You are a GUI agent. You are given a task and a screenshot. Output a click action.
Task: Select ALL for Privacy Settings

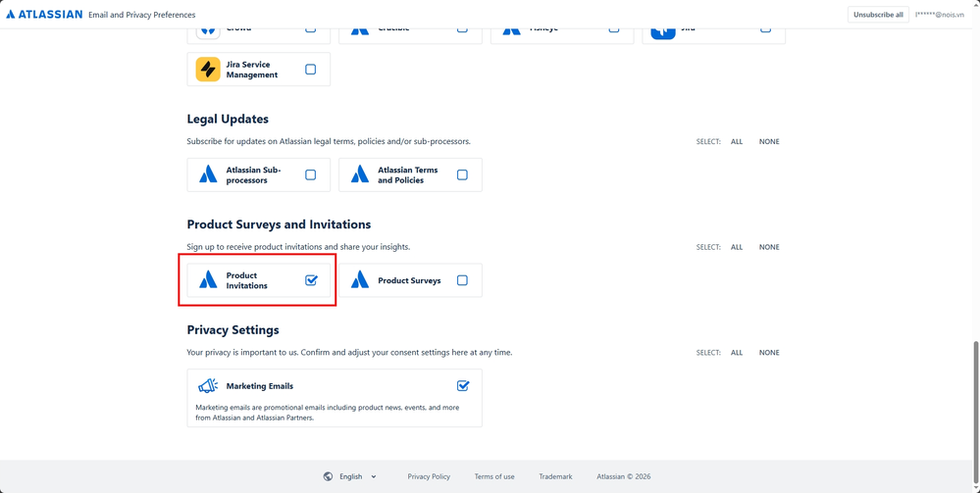(737, 353)
